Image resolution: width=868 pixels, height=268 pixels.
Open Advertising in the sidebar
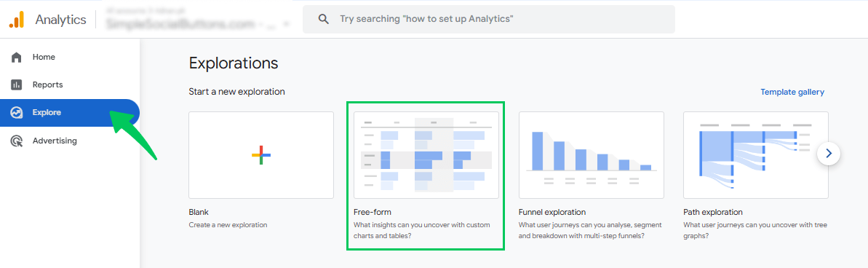[x=70, y=141]
